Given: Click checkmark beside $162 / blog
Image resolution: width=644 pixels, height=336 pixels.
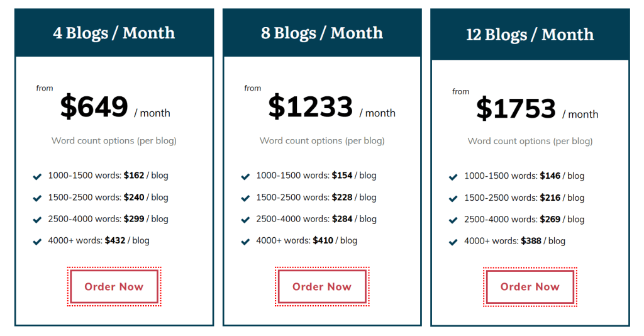Looking at the screenshot, I should (x=37, y=177).
